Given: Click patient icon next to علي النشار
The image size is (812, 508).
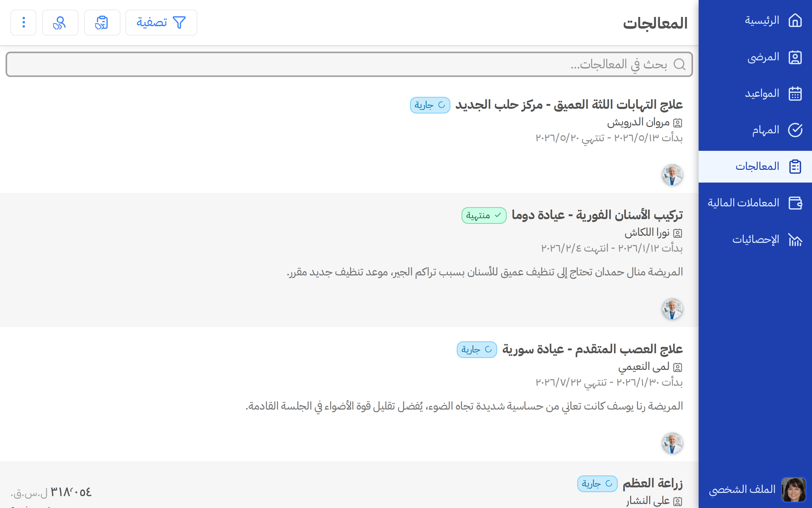Looking at the screenshot, I should (x=677, y=501).
